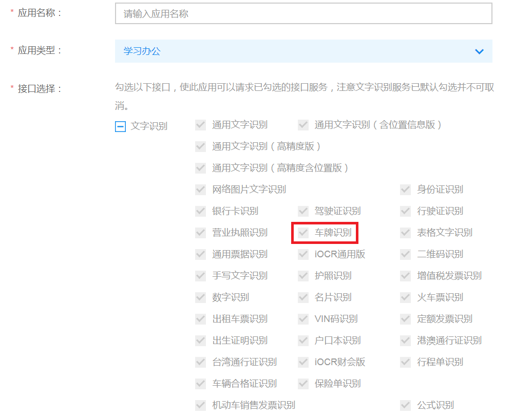Toggle 名片识别 checkbox
Viewport: 532px width, 416px height.
303,297
